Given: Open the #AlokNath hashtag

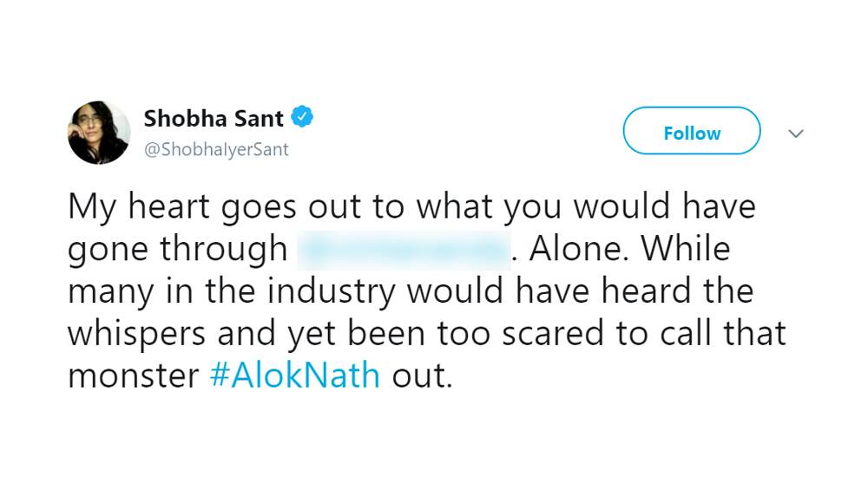Looking at the screenshot, I should [x=295, y=376].
